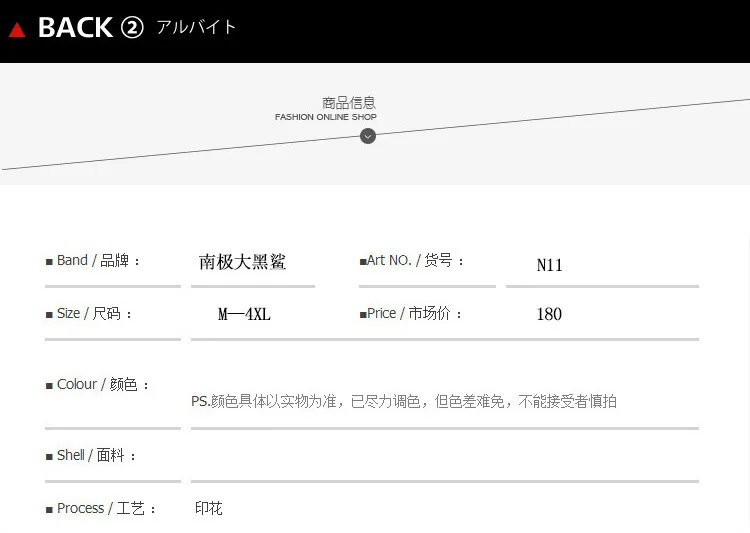Image resolution: width=750 pixels, height=533 pixels.
Task: Click the Japanese アルバイト header label
Action: pyautogui.click(x=196, y=27)
